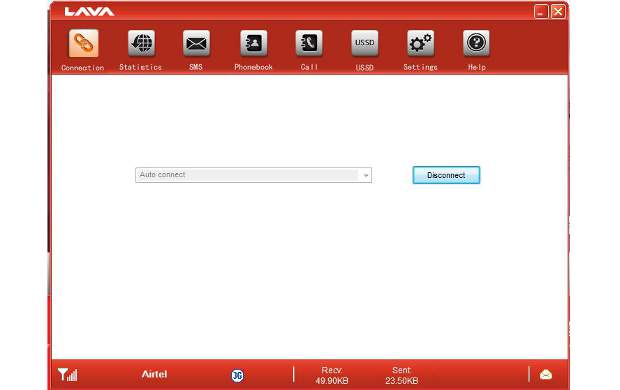Click the 3G network indicator icon
620x390 pixels.
pyautogui.click(x=237, y=375)
